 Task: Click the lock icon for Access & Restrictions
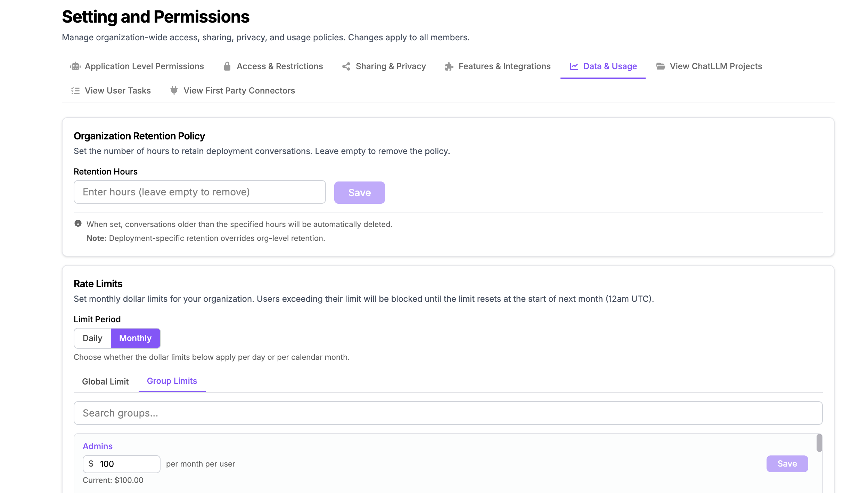click(227, 66)
